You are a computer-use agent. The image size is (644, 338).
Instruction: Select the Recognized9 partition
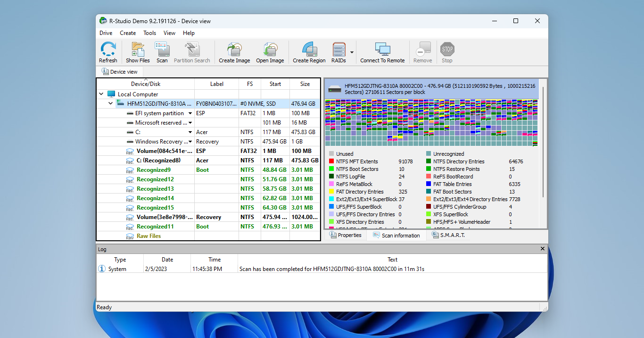pos(208,170)
